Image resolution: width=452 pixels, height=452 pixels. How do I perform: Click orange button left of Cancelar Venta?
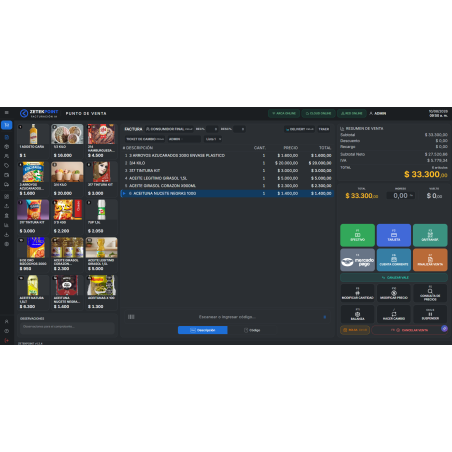click(355, 330)
